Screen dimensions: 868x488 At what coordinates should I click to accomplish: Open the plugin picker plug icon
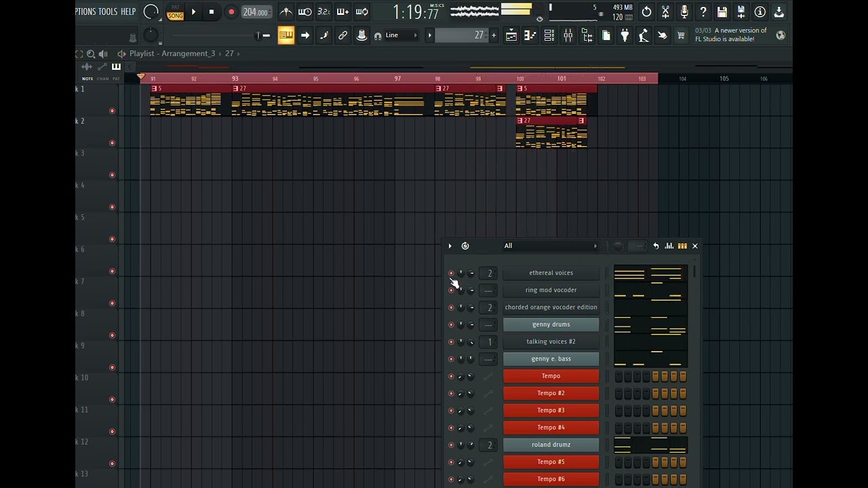(625, 35)
